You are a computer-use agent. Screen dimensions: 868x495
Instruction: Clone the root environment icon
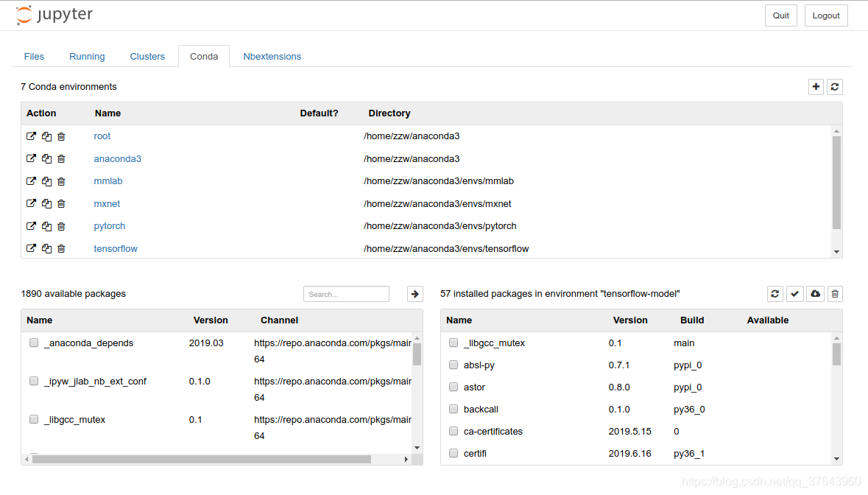[46, 136]
